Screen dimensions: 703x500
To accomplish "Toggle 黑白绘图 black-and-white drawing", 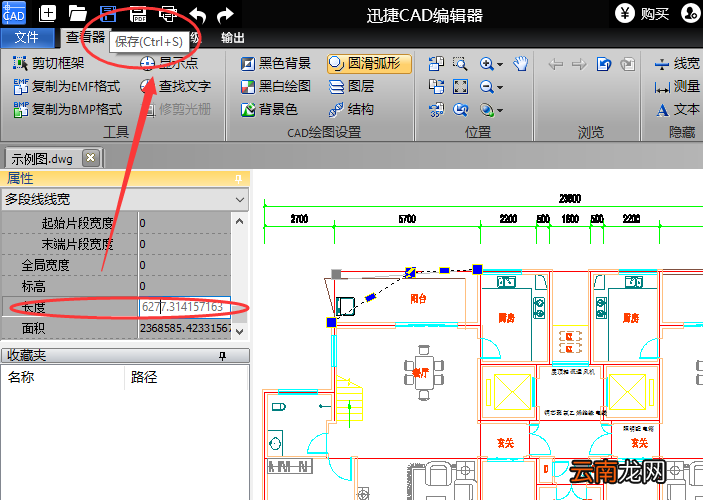I will (x=276, y=86).
